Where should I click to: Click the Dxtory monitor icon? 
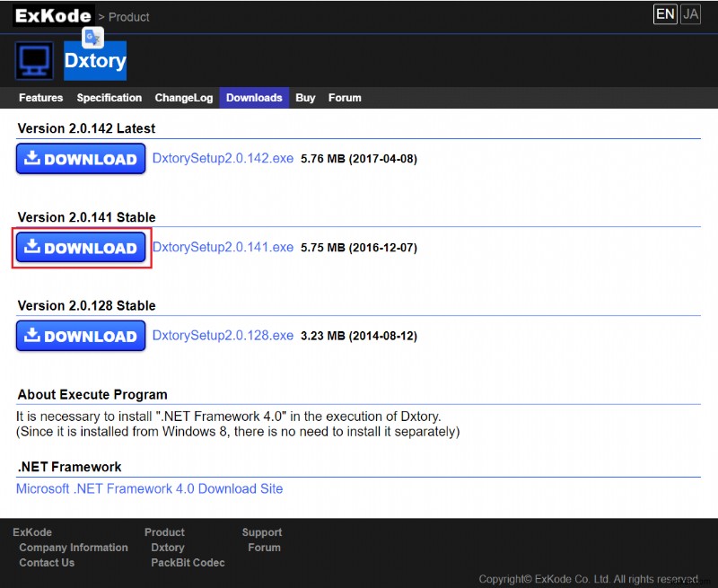click(34, 61)
